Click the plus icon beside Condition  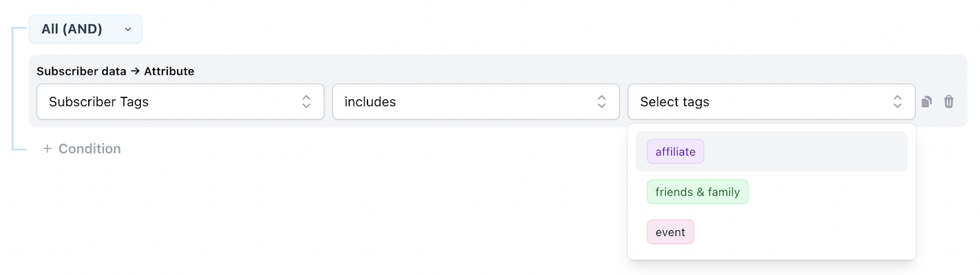tap(47, 149)
